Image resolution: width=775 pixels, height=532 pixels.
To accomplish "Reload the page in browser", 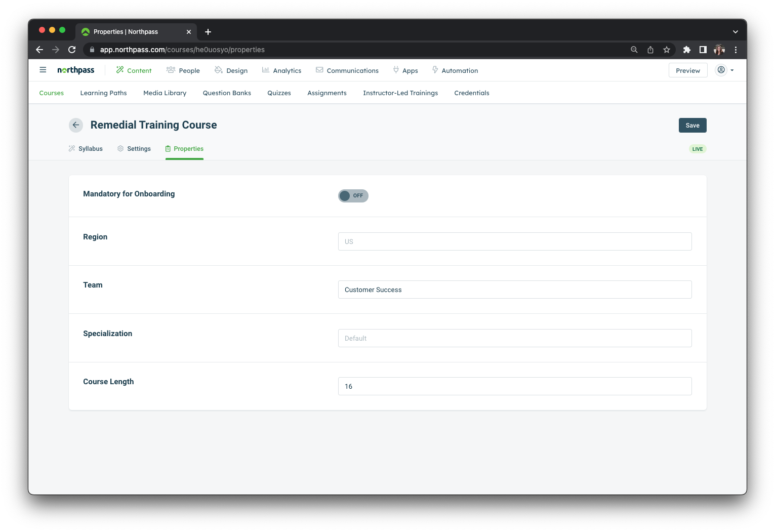I will [72, 50].
